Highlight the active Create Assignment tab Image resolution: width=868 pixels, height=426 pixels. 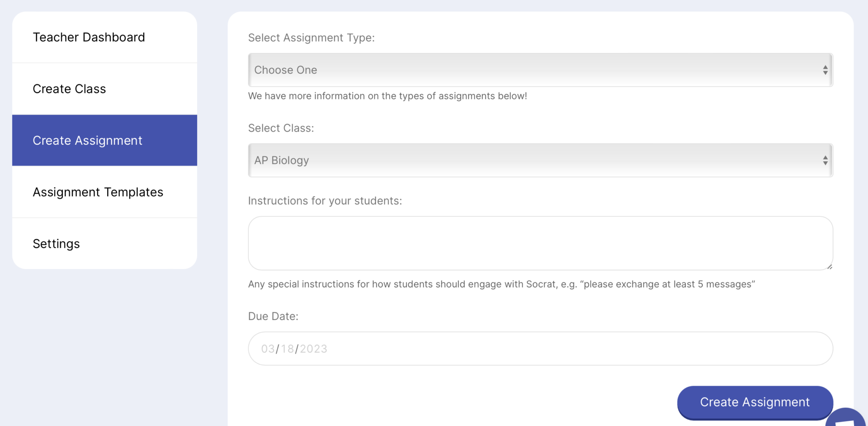coord(87,140)
